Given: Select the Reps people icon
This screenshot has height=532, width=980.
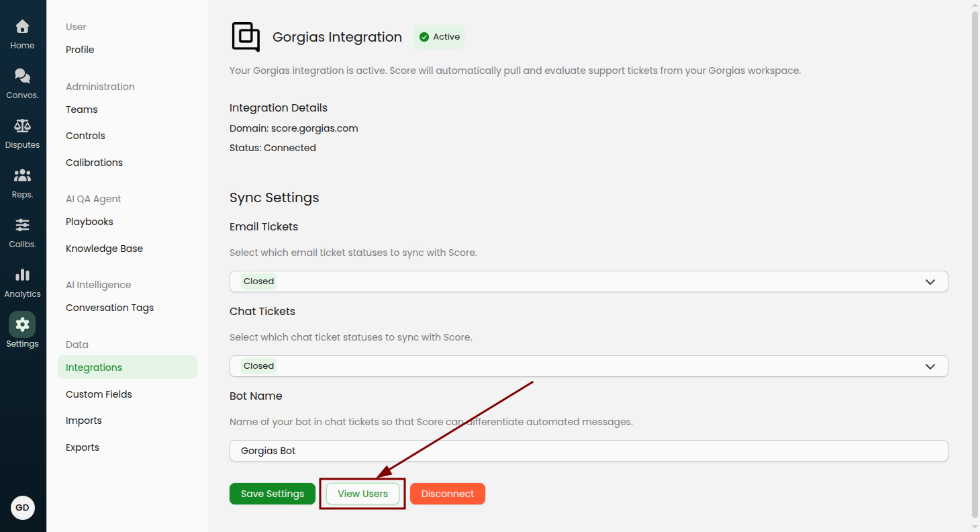Looking at the screenshot, I should (x=22, y=176).
